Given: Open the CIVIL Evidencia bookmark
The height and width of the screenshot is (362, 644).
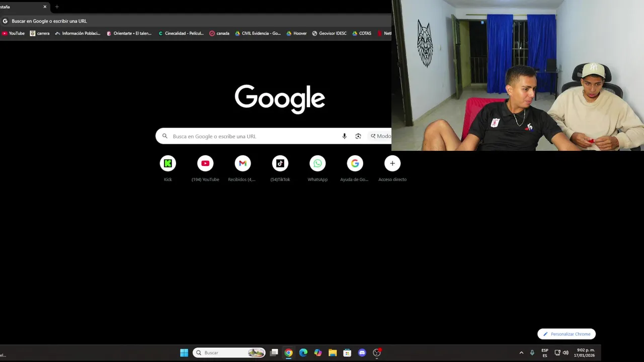Looking at the screenshot, I should [x=258, y=33].
